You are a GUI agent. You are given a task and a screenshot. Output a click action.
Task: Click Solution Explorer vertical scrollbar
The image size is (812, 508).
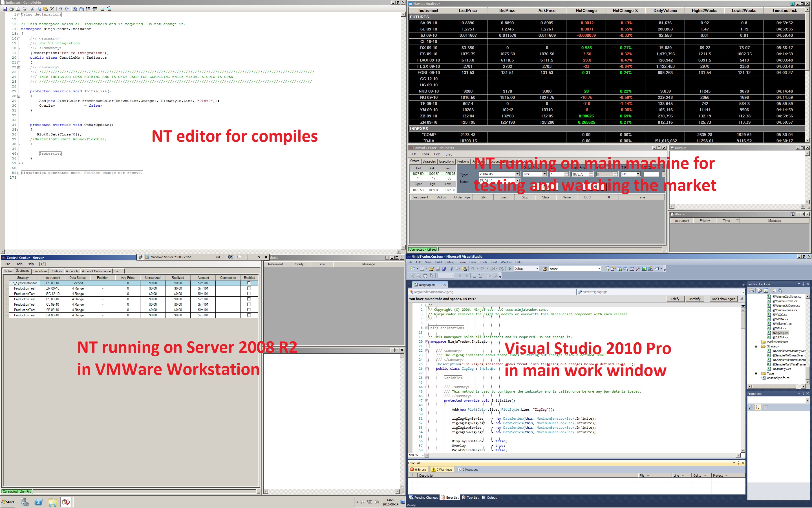coord(808,339)
